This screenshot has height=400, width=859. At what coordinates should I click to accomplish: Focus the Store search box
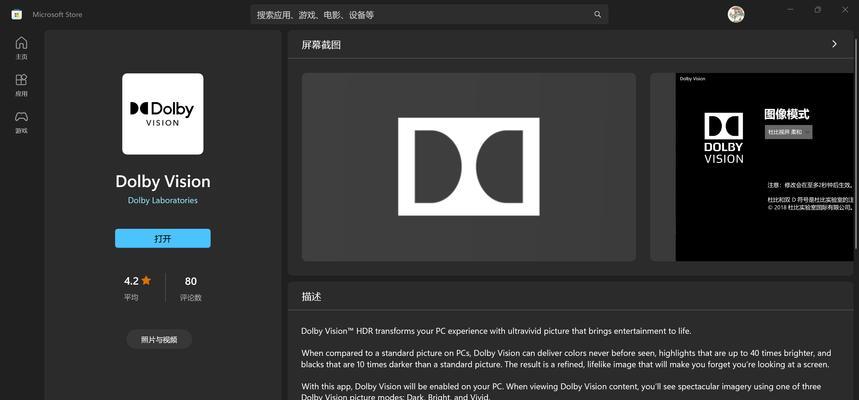tap(429, 15)
